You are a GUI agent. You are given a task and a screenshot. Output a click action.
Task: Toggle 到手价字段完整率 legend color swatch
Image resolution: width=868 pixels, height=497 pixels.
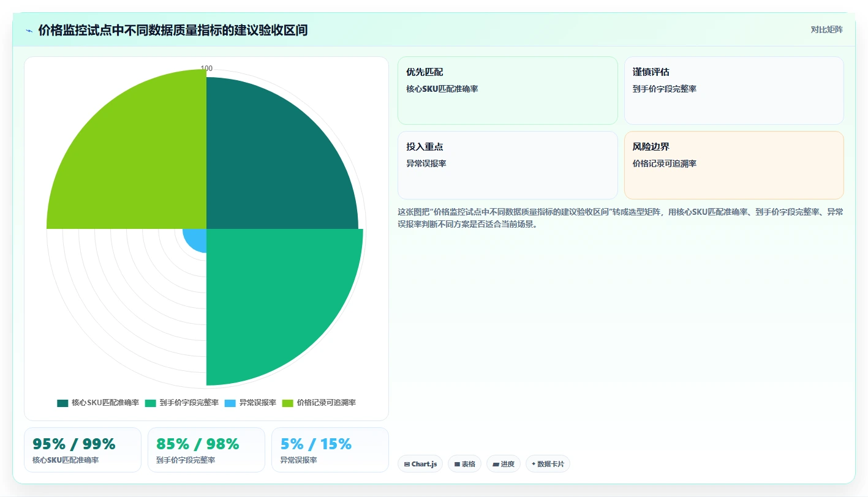(x=151, y=403)
